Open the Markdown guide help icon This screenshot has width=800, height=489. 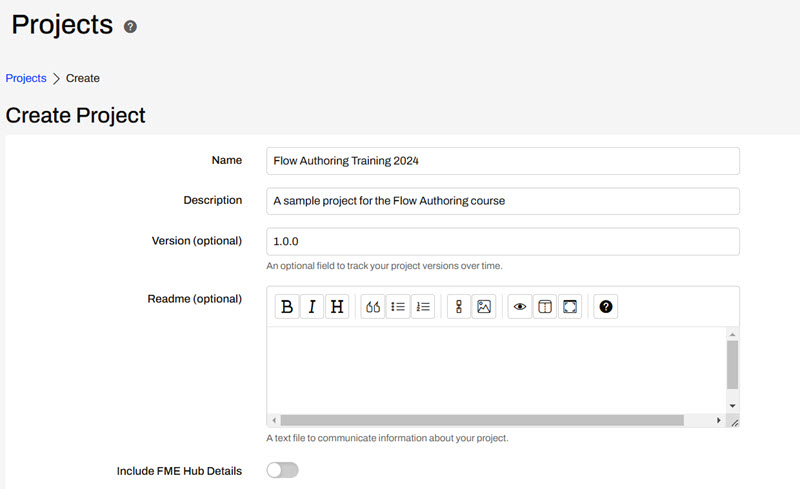click(604, 307)
